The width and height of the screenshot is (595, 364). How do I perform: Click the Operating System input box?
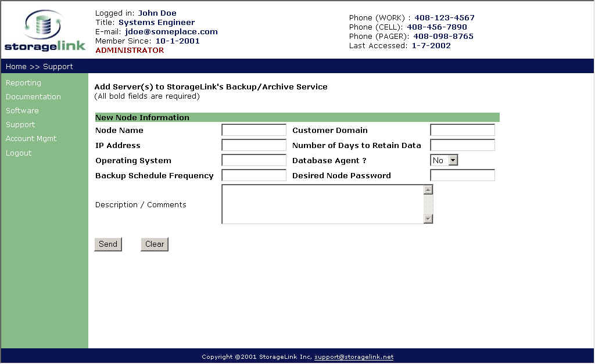254,160
